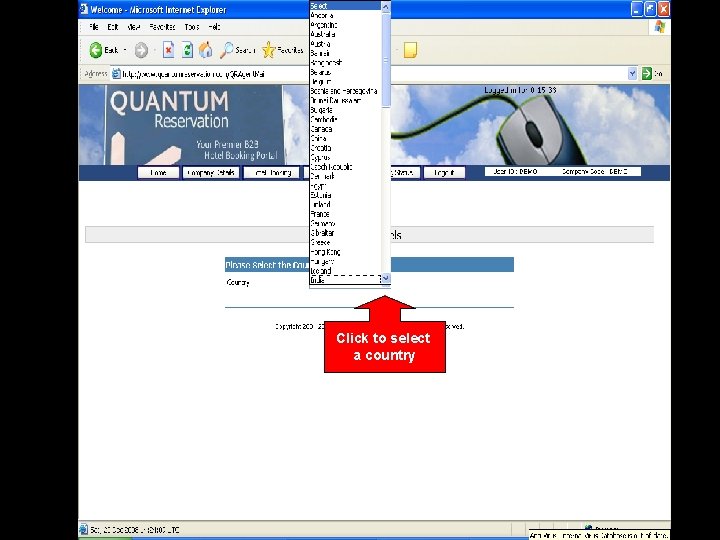Select Cambodia from country list

pyautogui.click(x=346, y=119)
